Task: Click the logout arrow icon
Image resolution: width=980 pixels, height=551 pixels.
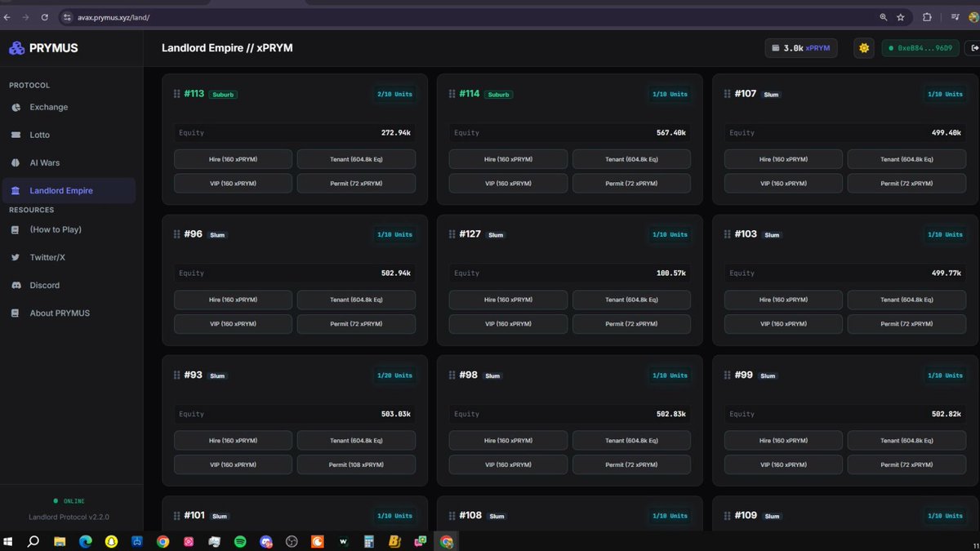Action: click(973, 48)
